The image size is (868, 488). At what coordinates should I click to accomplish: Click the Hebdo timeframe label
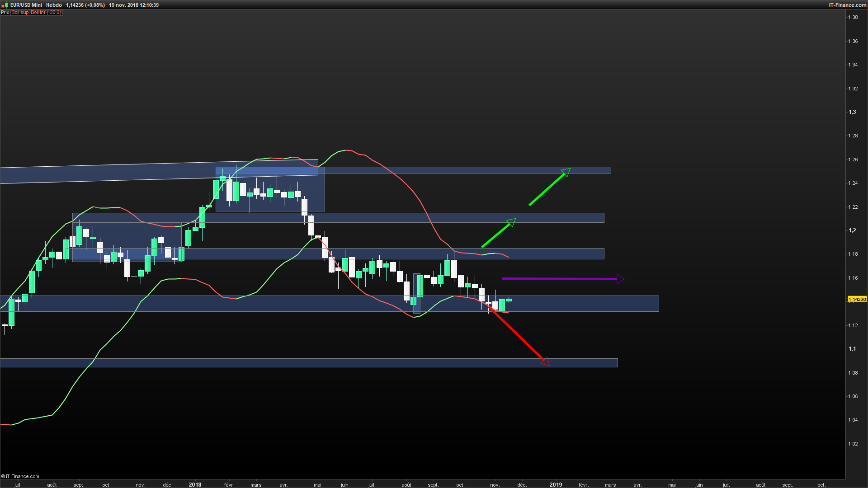[54, 5]
